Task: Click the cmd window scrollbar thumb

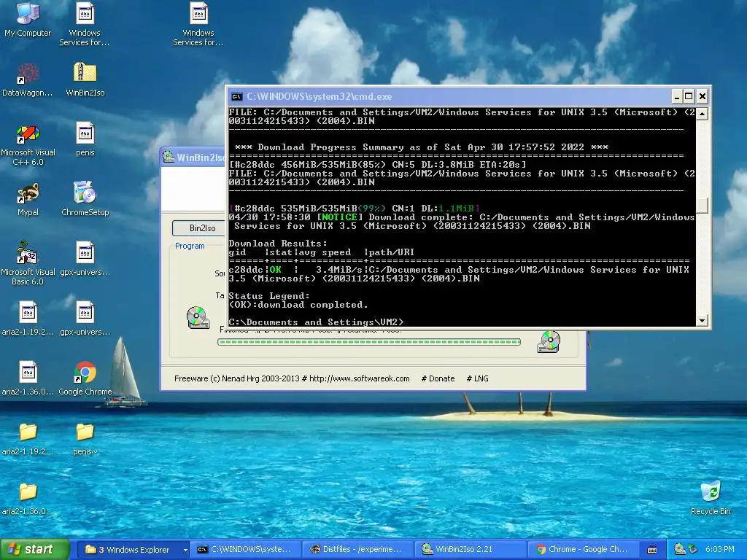Action: tap(702, 205)
